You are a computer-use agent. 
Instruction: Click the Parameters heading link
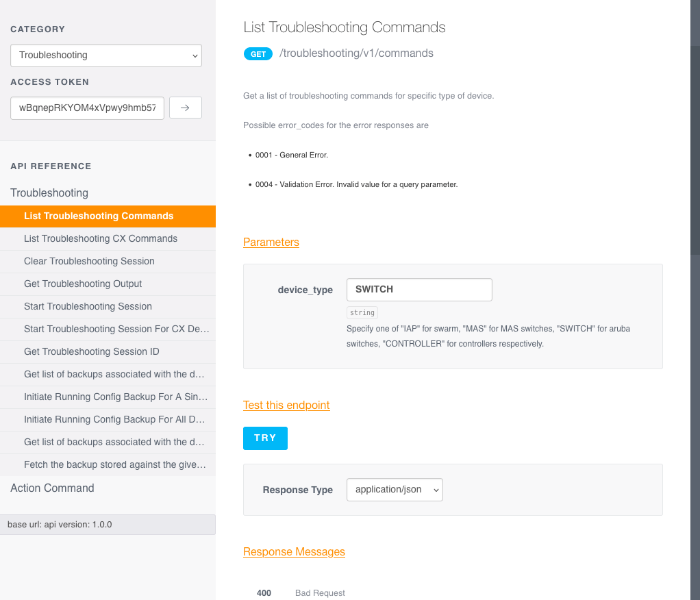(271, 242)
